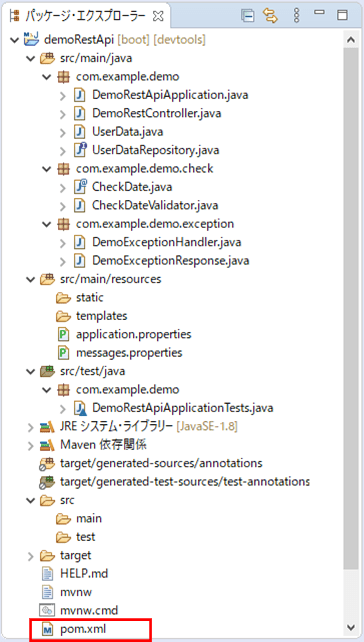Open the View Menu three-dots icon

[297, 16]
